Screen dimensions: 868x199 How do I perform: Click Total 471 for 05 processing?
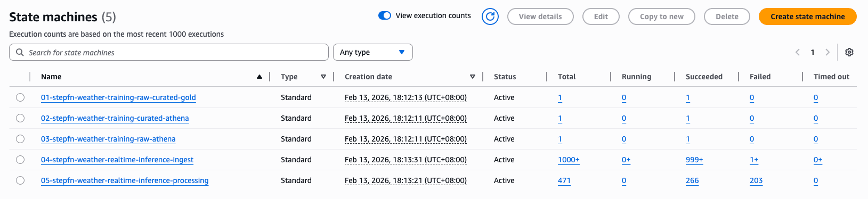(x=564, y=180)
